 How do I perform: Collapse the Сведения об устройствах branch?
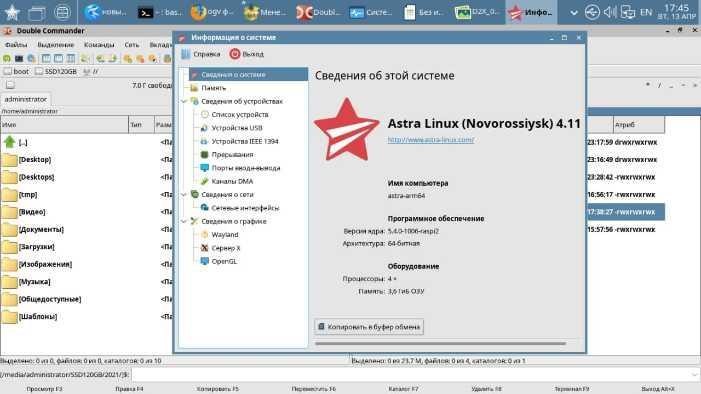184,102
